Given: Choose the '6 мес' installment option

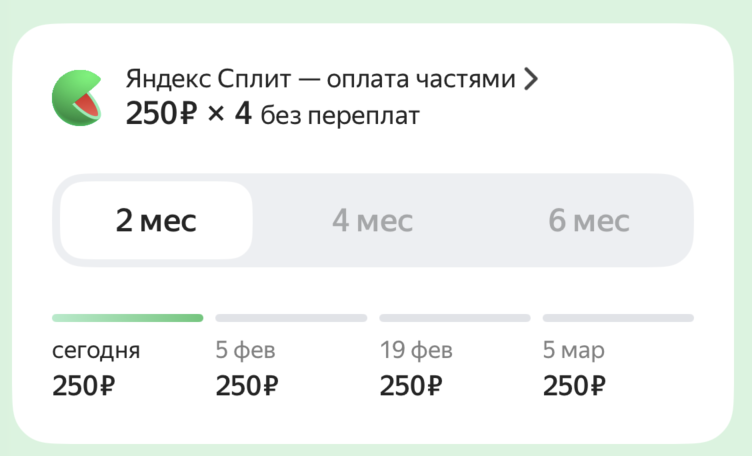Looking at the screenshot, I should coord(588,221).
